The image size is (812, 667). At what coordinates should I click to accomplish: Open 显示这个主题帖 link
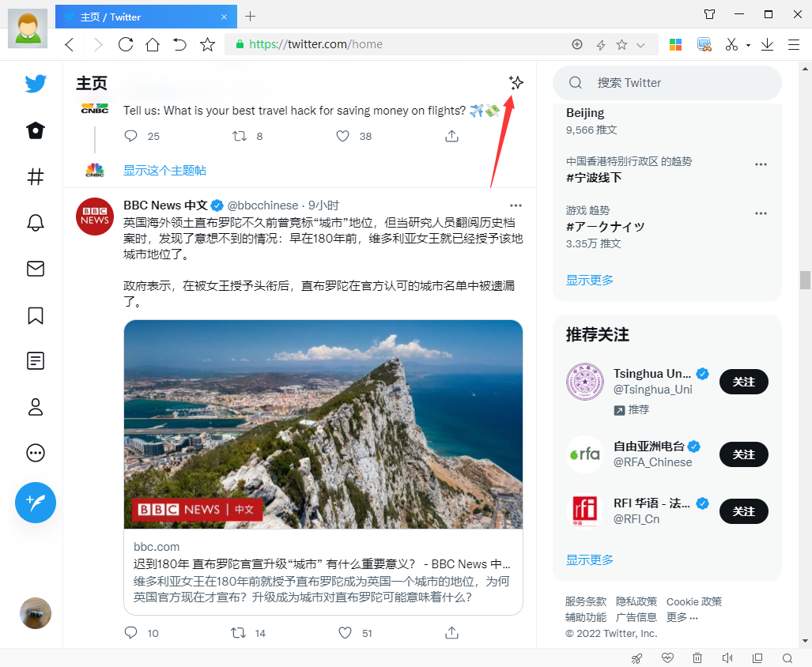164,170
